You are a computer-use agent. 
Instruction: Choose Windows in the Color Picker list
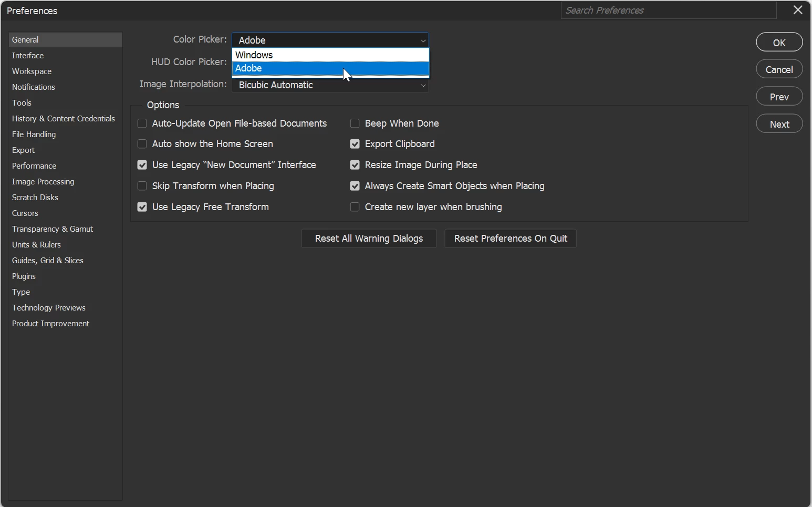[x=330, y=55]
